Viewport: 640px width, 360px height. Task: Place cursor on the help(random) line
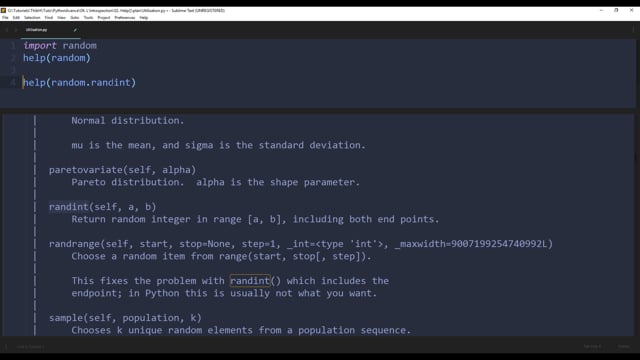[57, 58]
